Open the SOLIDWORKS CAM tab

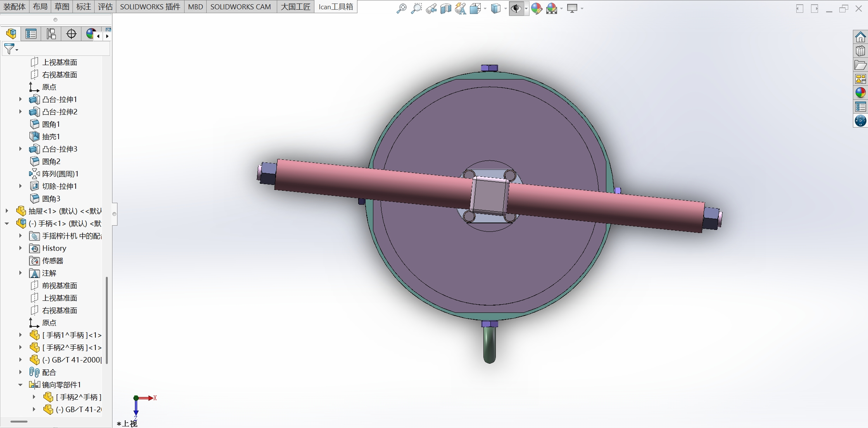tap(240, 7)
